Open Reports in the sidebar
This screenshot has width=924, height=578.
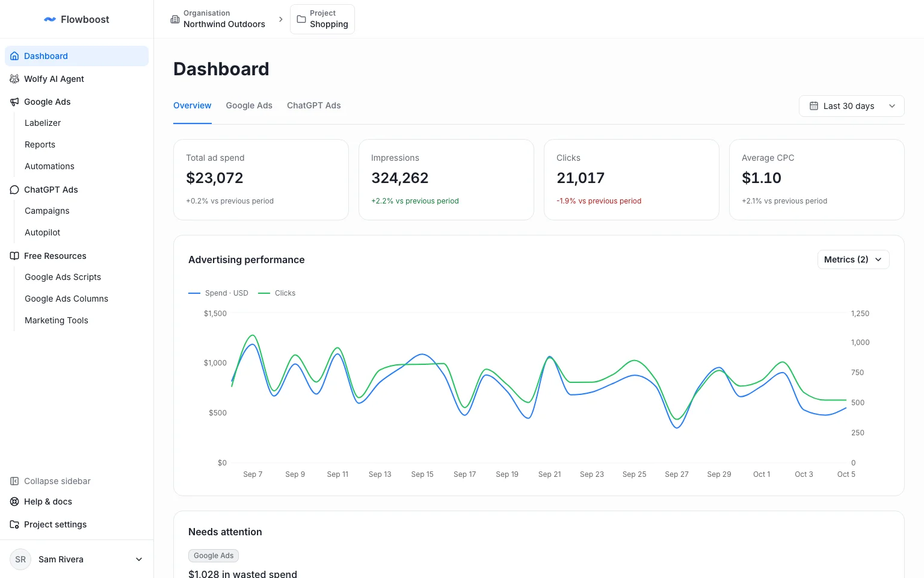tap(40, 144)
